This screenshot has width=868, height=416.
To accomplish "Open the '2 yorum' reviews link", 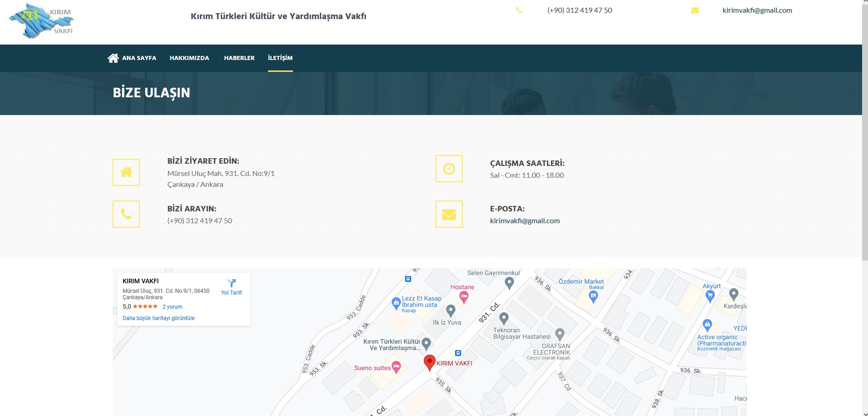I will click(x=173, y=307).
